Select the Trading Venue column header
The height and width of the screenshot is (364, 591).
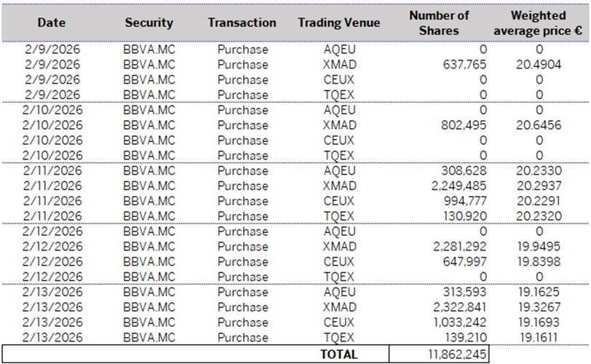[x=338, y=23]
